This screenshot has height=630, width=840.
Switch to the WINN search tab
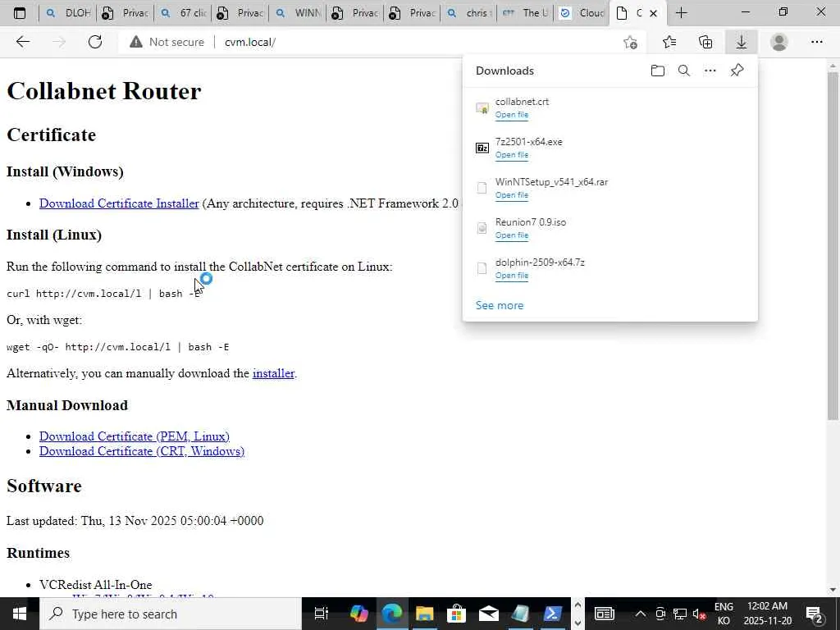(x=299, y=13)
